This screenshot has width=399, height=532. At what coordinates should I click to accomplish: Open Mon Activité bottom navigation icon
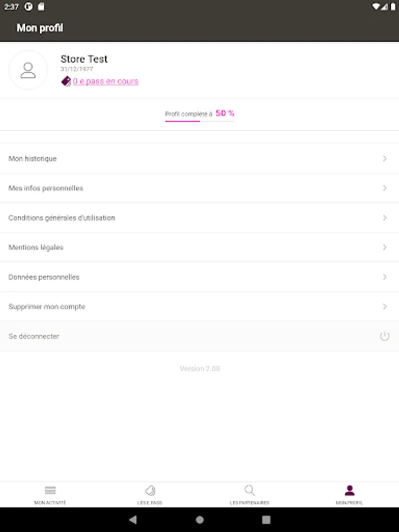pos(50,491)
